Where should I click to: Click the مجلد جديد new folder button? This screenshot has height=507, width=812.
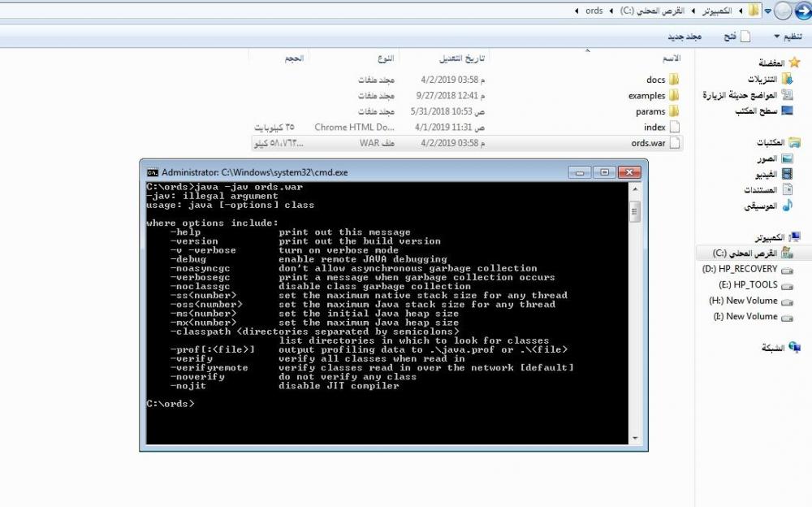(684, 37)
